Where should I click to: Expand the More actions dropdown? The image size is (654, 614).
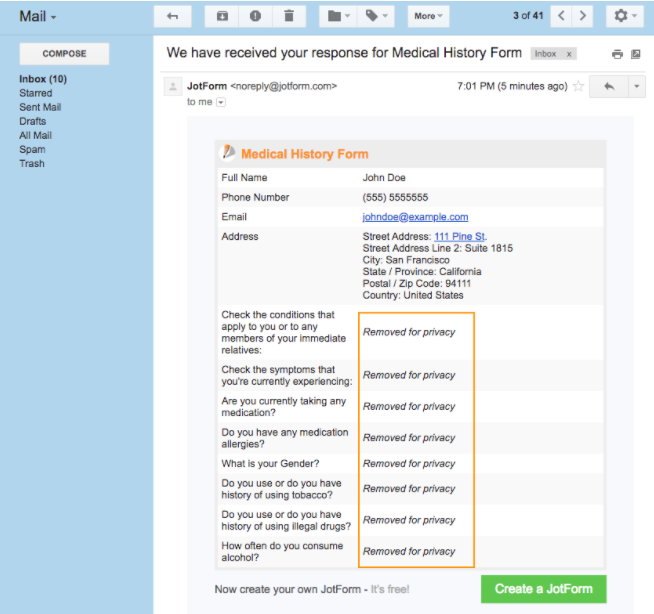tap(429, 16)
